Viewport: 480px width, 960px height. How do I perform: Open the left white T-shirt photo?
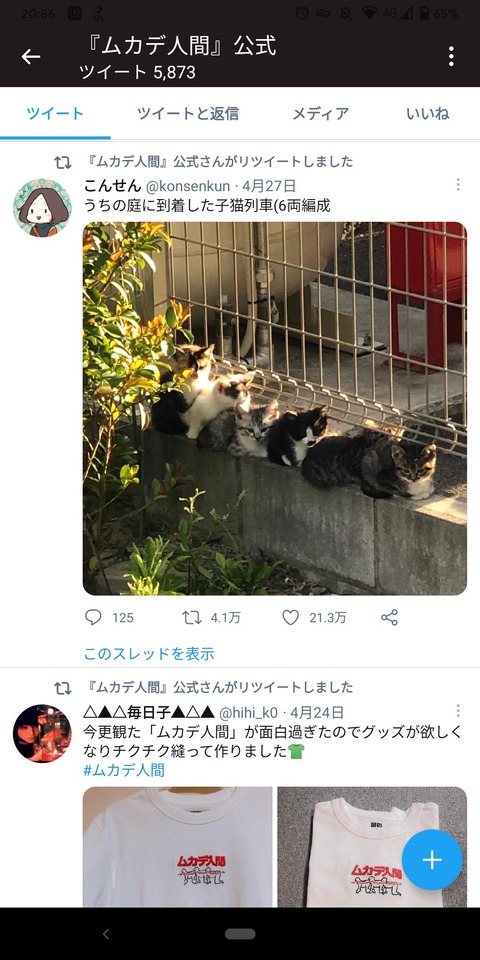tap(178, 847)
